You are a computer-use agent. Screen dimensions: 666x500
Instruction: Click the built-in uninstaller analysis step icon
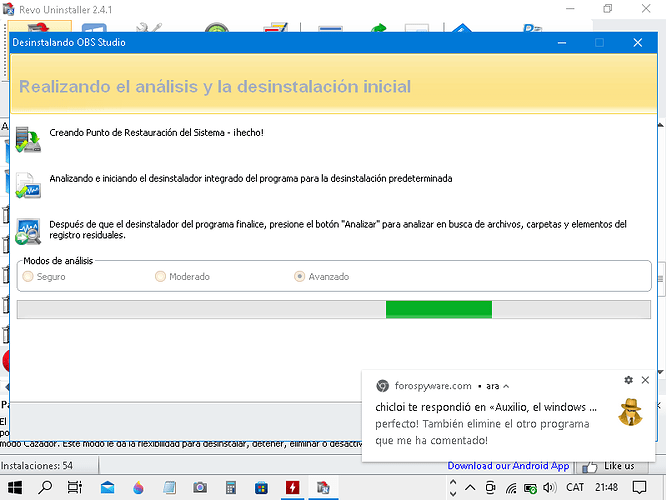(28, 185)
